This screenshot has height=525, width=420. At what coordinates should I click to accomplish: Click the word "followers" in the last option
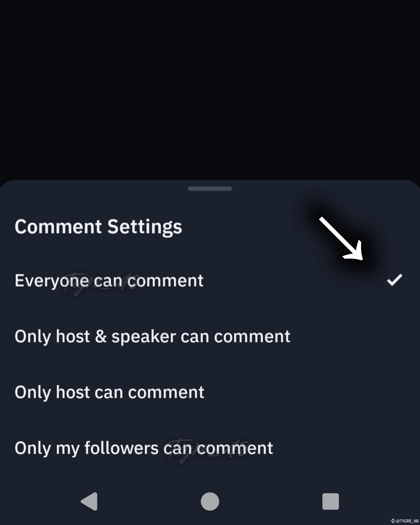(121, 448)
